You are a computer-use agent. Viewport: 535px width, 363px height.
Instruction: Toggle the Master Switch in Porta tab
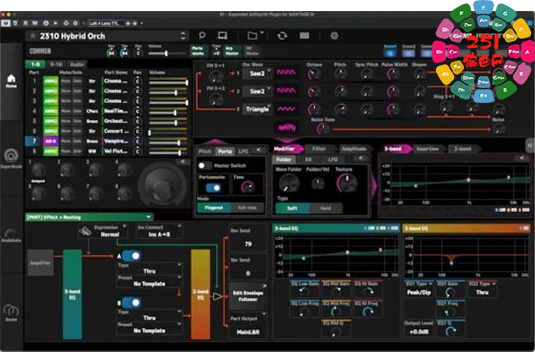pyautogui.click(x=204, y=165)
